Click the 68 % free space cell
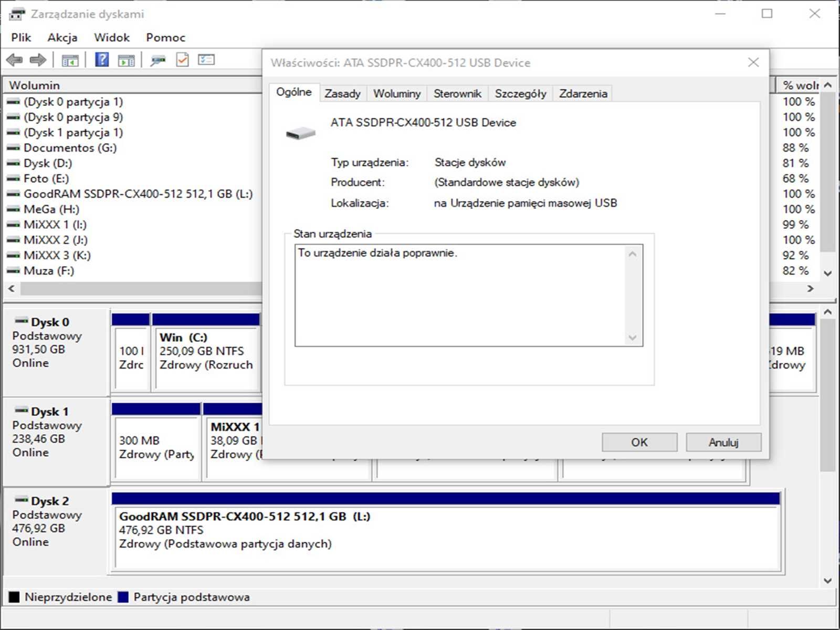The height and width of the screenshot is (630, 840). click(795, 178)
